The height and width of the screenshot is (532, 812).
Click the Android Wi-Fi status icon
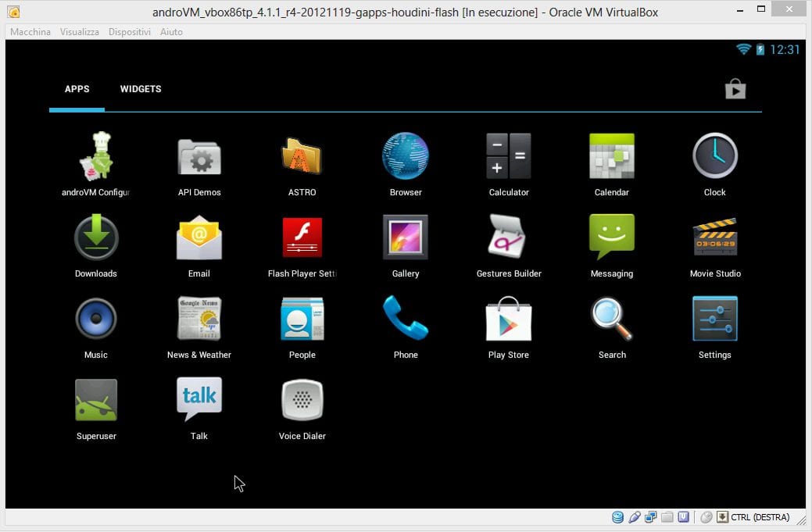743,49
